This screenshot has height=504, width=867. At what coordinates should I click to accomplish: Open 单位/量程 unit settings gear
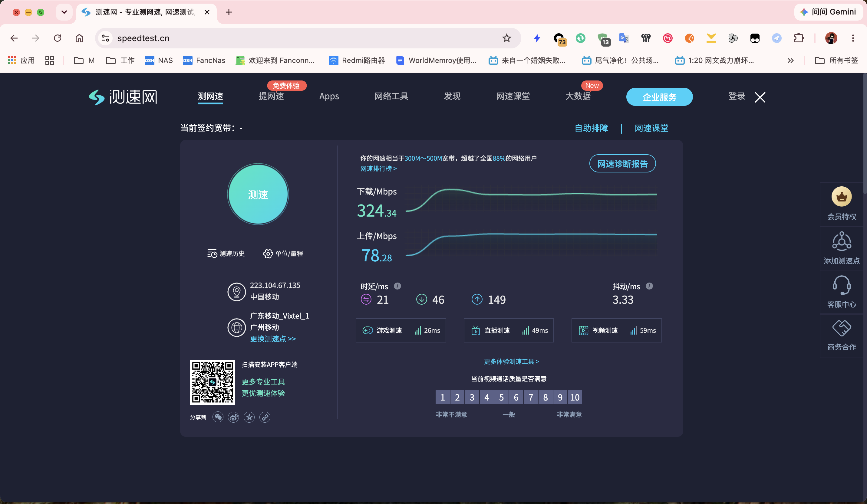click(268, 254)
